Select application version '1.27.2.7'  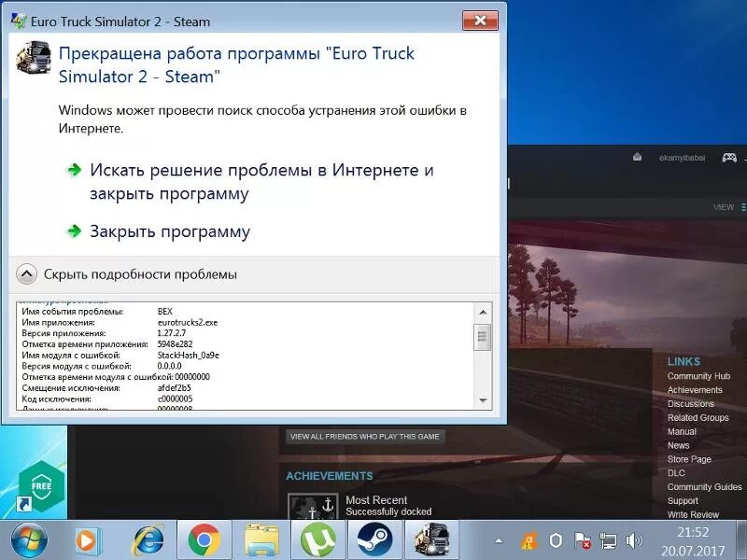tap(172, 333)
